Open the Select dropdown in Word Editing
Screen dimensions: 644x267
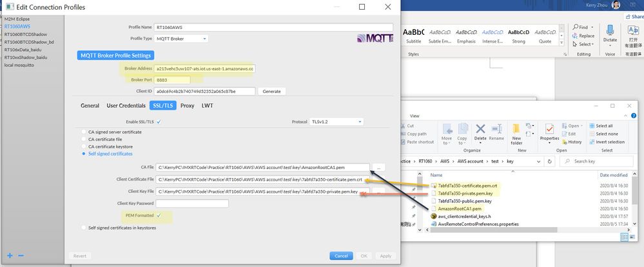pyautogui.click(x=583, y=44)
